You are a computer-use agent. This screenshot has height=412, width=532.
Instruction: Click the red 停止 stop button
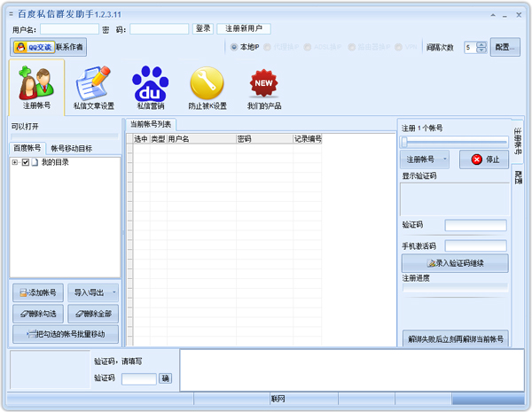pos(484,159)
